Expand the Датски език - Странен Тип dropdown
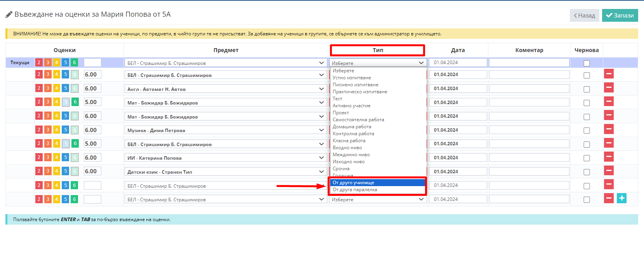 [226, 172]
